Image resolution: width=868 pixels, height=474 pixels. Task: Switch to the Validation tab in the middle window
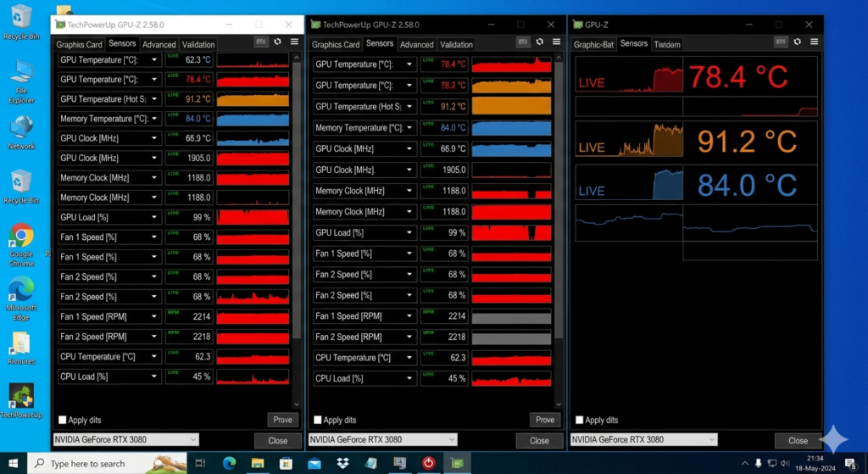(456, 44)
